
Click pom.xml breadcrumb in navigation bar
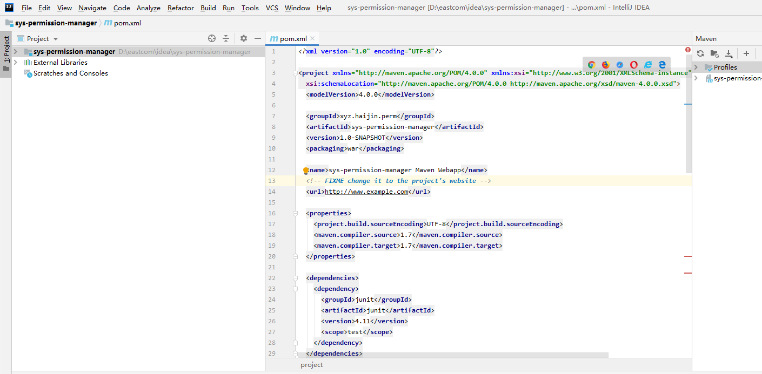123,23
